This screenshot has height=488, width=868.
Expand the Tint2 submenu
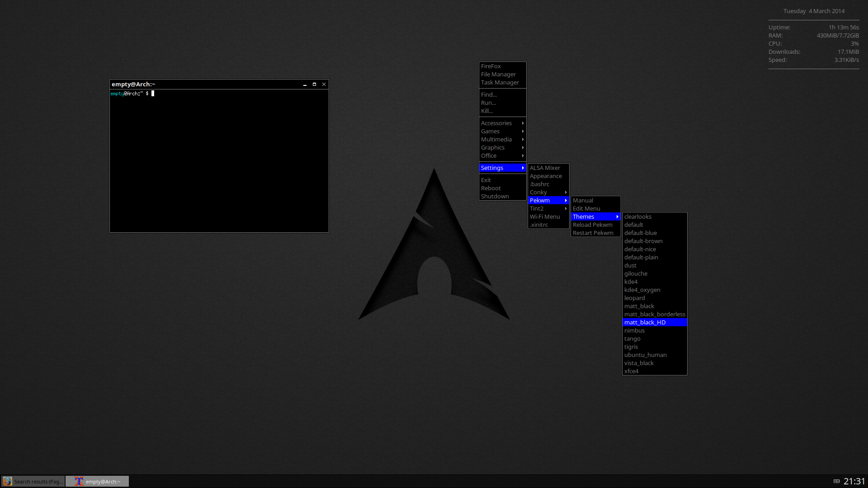(x=548, y=208)
